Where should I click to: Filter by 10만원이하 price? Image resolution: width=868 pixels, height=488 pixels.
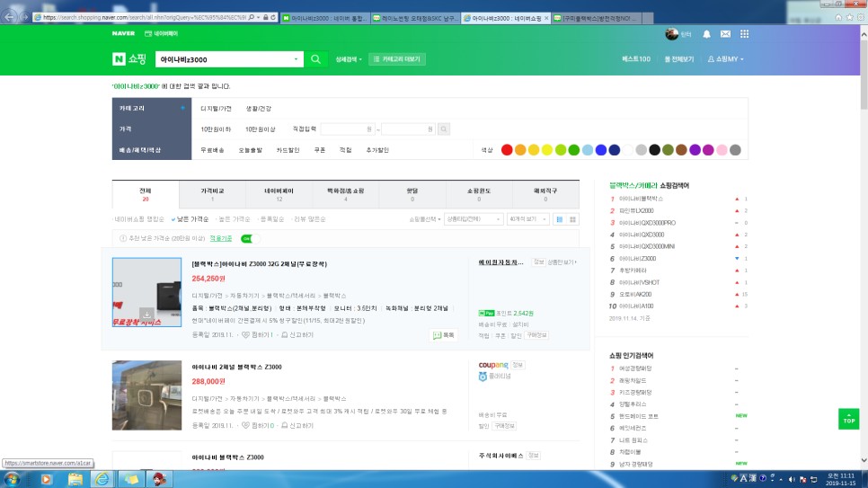click(x=216, y=129)
